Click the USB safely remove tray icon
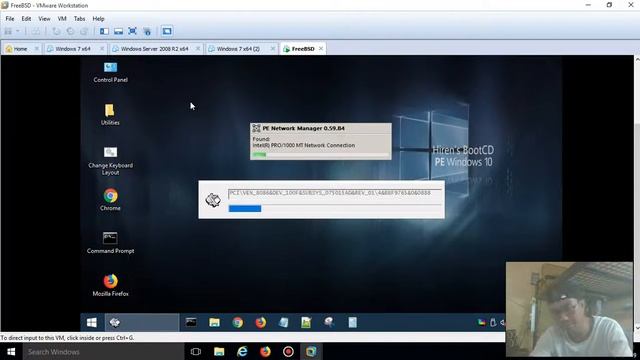This screenshot has width=640, height=360. 493,322
